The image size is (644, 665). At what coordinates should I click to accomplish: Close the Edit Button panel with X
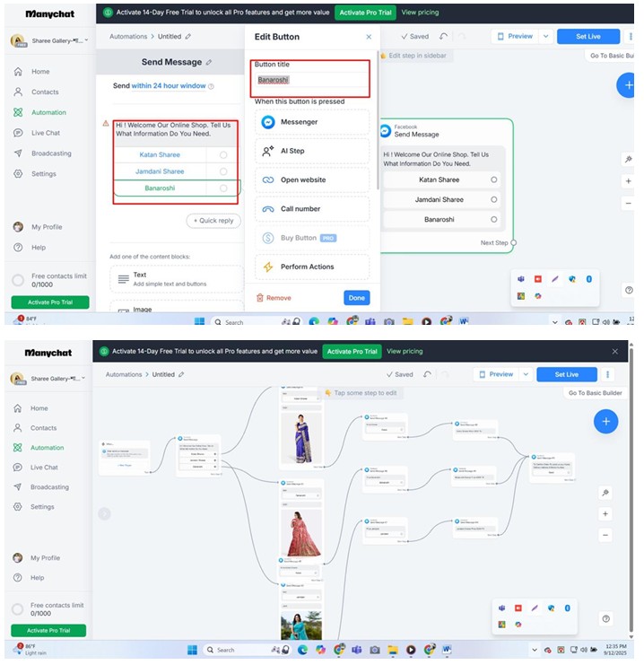tap(368, 37)
